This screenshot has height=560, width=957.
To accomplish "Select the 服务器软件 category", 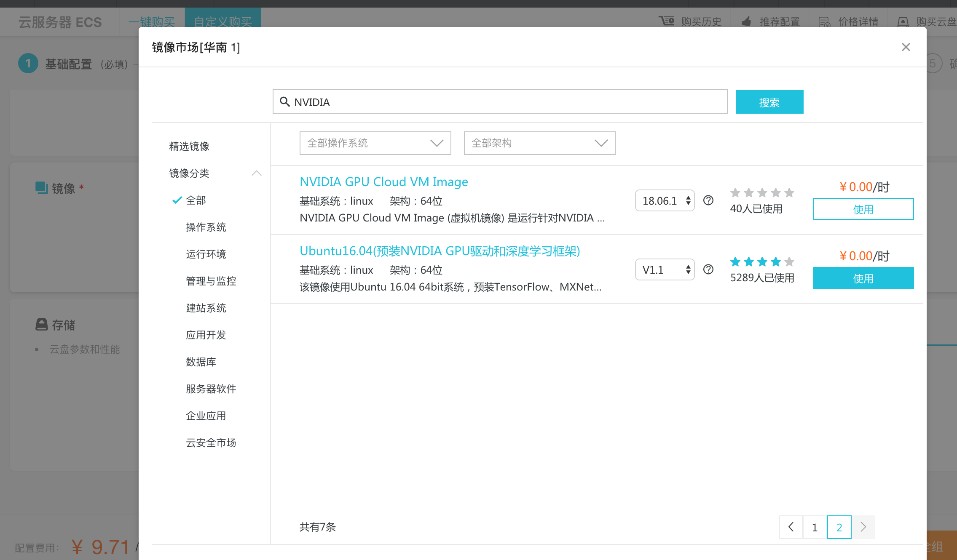I will tap(211, 389).
